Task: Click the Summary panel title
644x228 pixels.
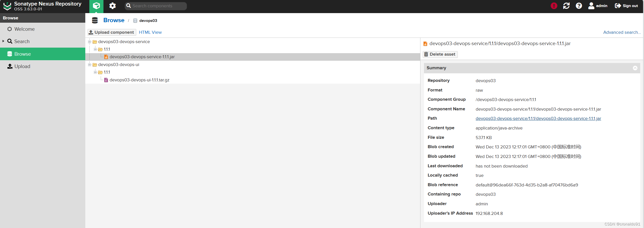Action: tap(436, 68)
